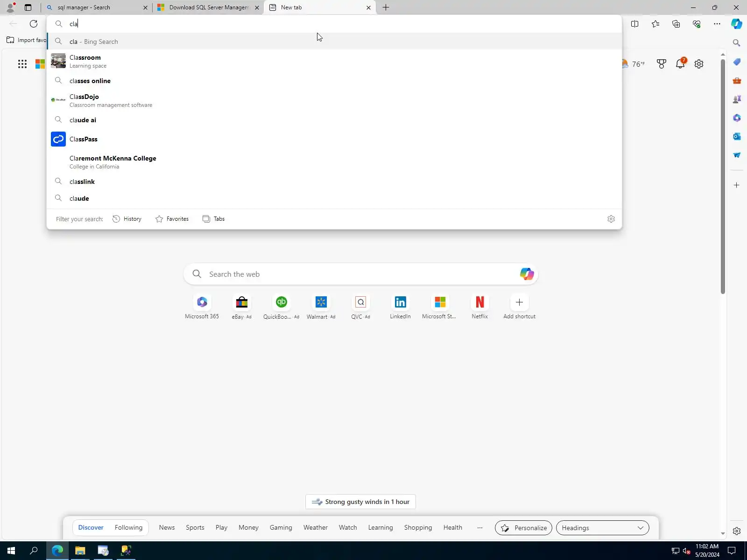Open the Walmart ad shortcut tile
The width and height of the screenshot is (747, 560).
(321, 307)
